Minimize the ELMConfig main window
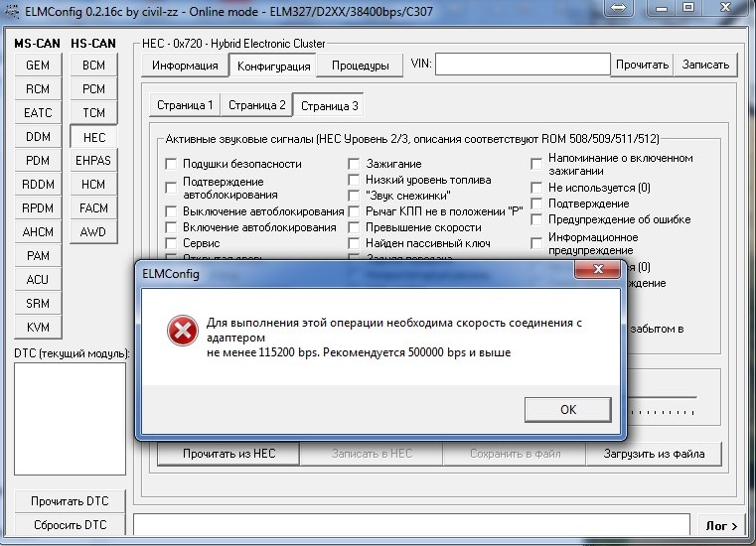The height and width of the screenshot is (546, 756). pyautogui.click(x=662, y=7)
